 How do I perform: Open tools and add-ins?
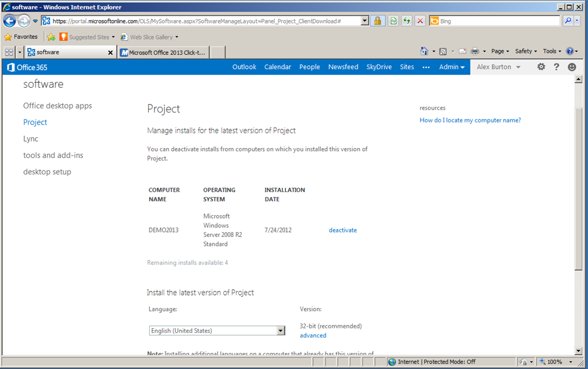tap(53, 155)
